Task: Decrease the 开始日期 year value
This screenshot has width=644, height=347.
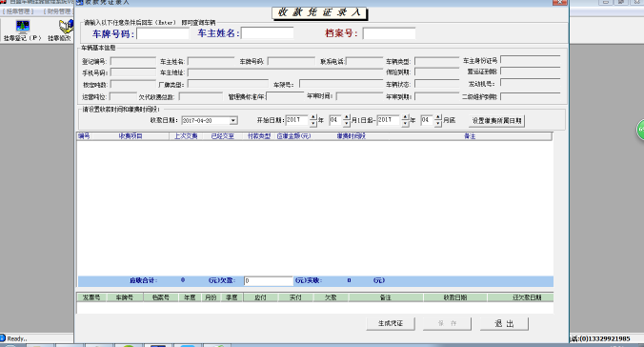Action: pos(313,123)
